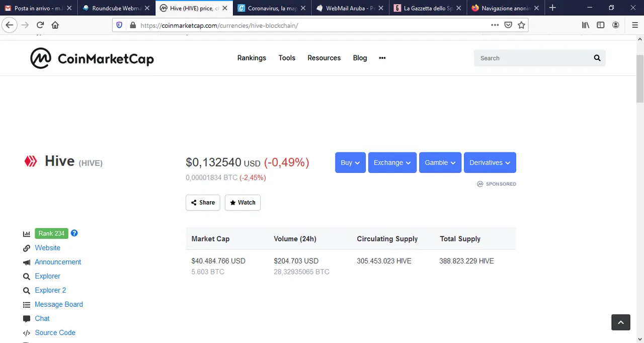The height and width of the screenshot is (343, 644).
Task: Open the Announcement link
Action: tap(58, 262)
